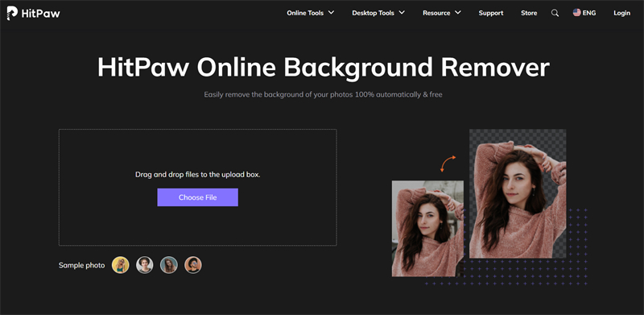644x315 pixels.
Task: Click the drag and drop upload box text
Action: tap(197, 174)
